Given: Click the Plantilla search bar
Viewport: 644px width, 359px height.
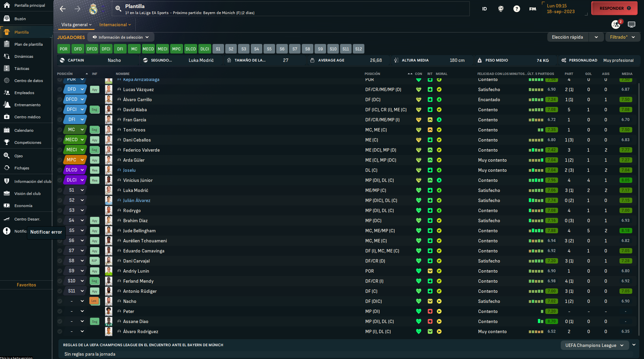Looking at the screenshot, I should (x=291, y=9).
